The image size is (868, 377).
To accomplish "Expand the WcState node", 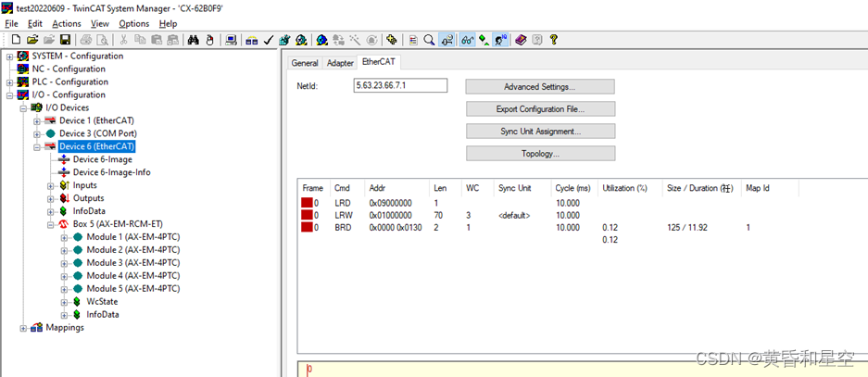I will (x=64, y=302).
